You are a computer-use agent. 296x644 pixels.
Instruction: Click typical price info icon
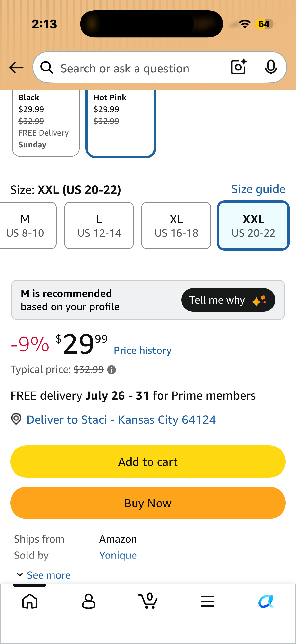(x=111, y=370)
